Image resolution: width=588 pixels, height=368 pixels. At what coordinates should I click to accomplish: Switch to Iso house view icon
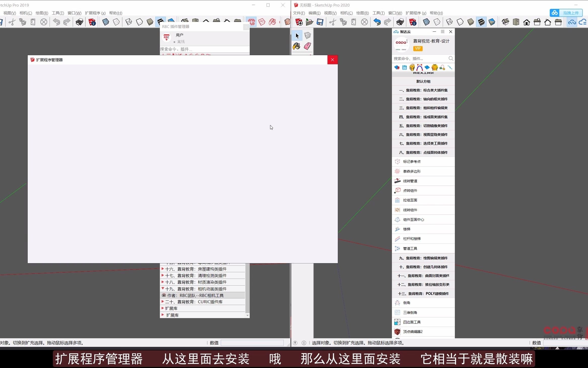click(x=505, y=22)
